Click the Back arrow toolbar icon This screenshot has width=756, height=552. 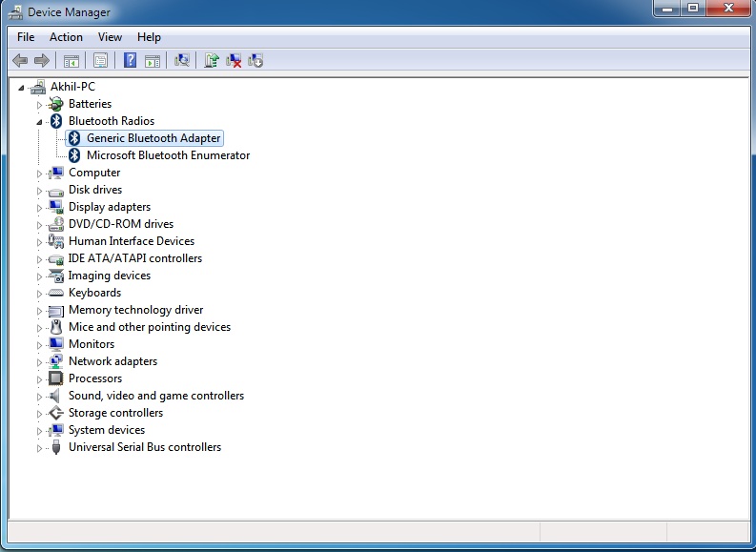coord(20,60)
